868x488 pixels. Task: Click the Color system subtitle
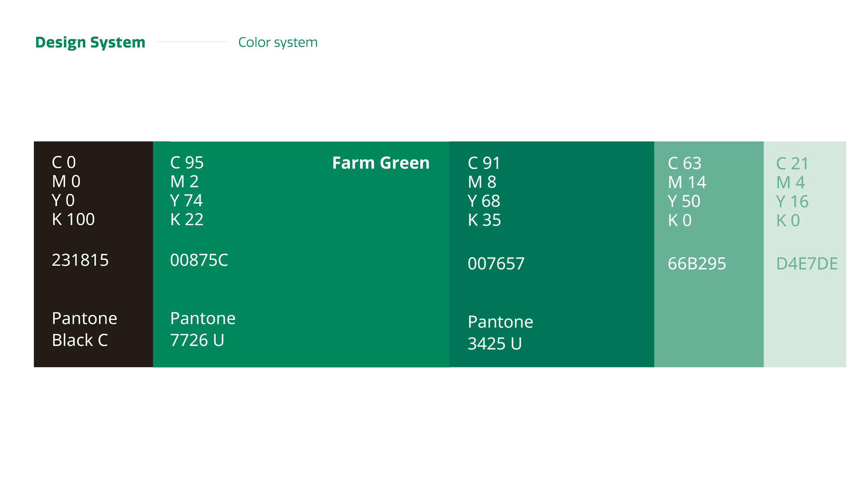tap(278, 42)
